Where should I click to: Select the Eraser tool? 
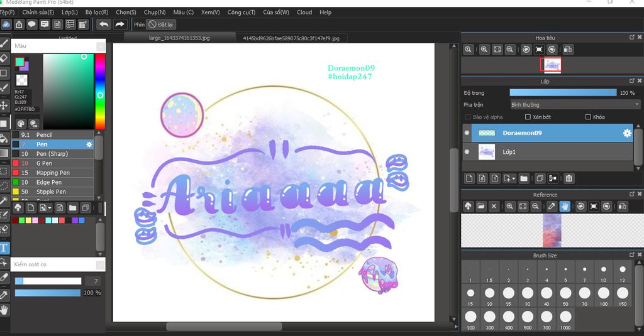4,58
